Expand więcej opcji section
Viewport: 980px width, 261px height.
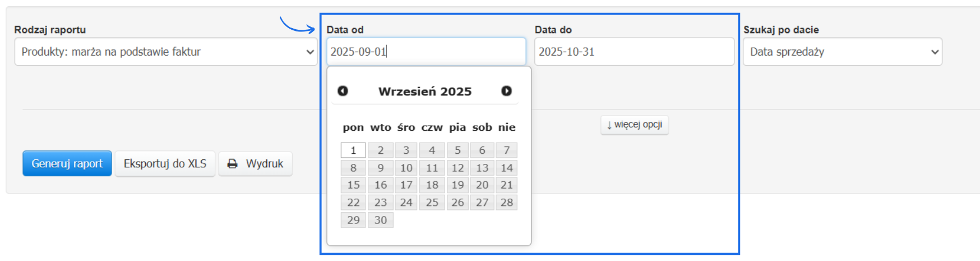pyautogui.click(x=634, y=125)
